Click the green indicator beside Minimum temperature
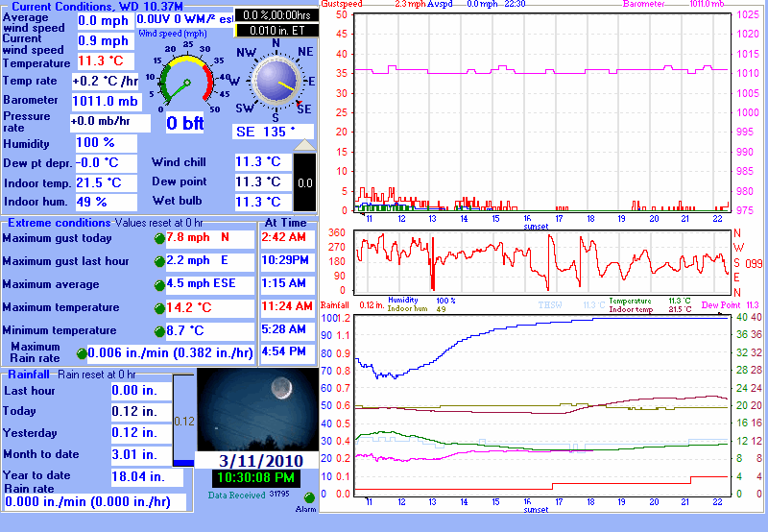This screenshot has width=768, height=532. coord(159,331)
